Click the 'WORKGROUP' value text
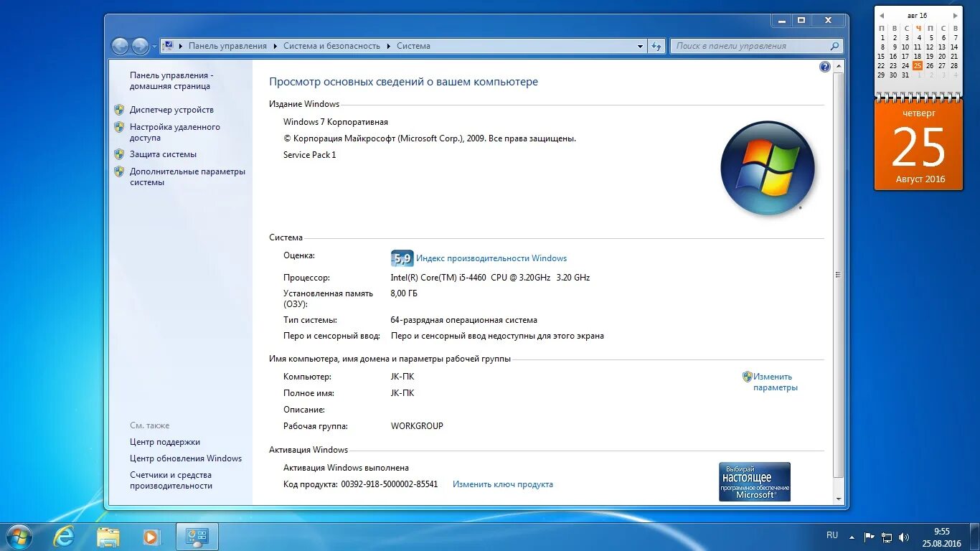Image resolution: width=980 pixels, height=551 pixels. [x=417, y=426]
